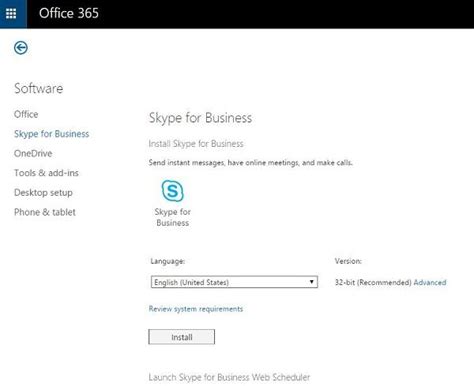This screenshot has height=386, width=474.
Task: Click the back arrow icon
Action: tap(21, 48)
